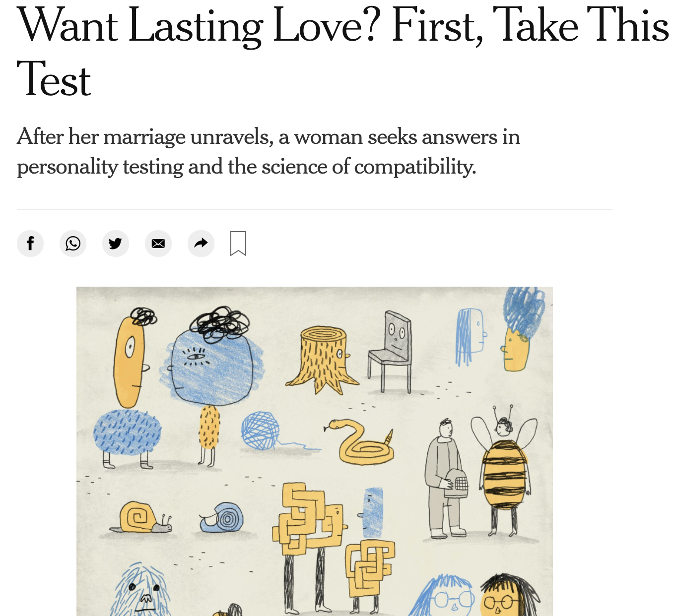The width and height of the screenshot is (678, 616).
Task: Select the coiled orange snake drawing
Action: [x=360, y=441]
